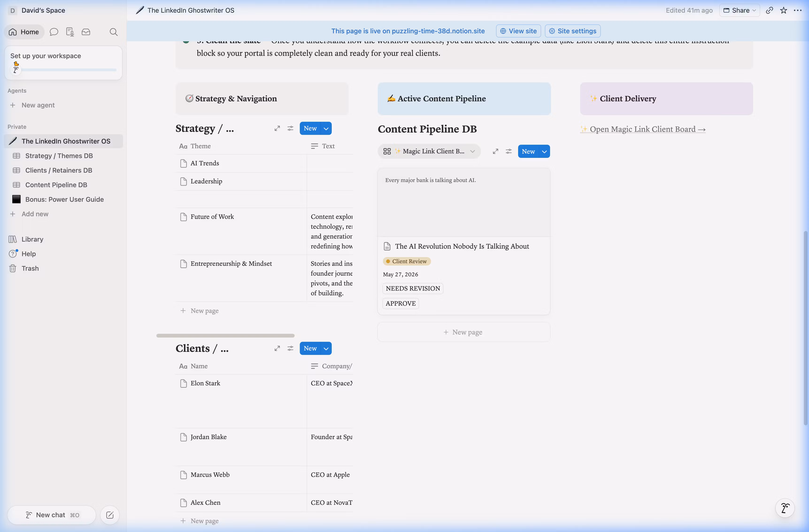Select The LinkedIn Ghostwriter OS in sidebar
This screenshot has width=809, height=532.
64,141
